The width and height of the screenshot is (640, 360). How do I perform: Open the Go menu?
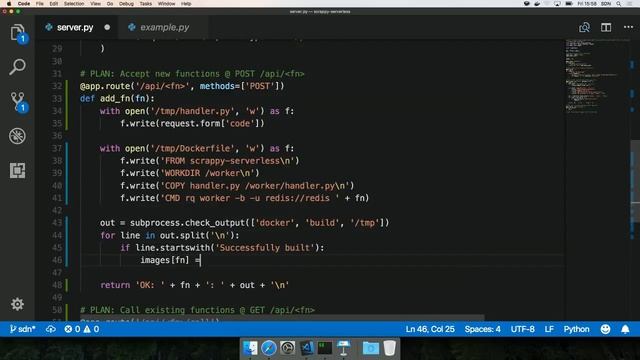click(110, 4)
